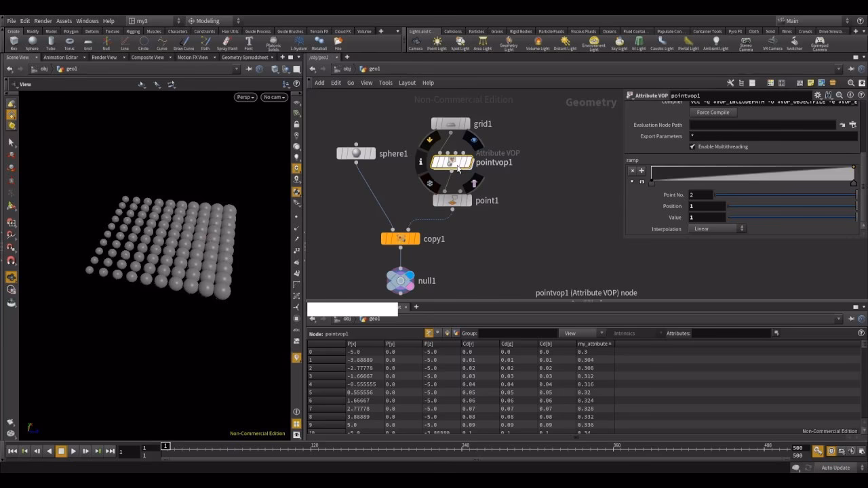Click the Force Compile button

(x=713, y=113)
